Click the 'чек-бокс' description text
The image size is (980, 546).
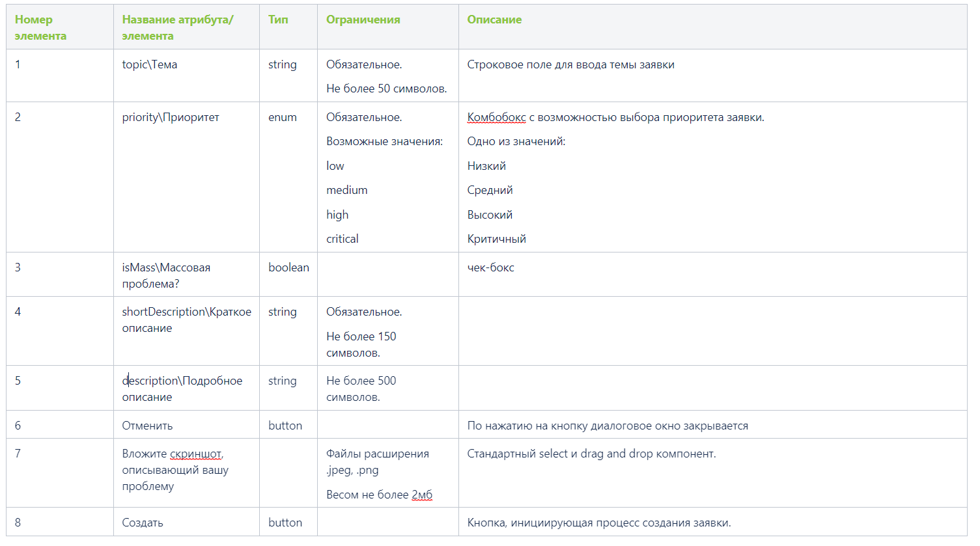click(490, 267)
